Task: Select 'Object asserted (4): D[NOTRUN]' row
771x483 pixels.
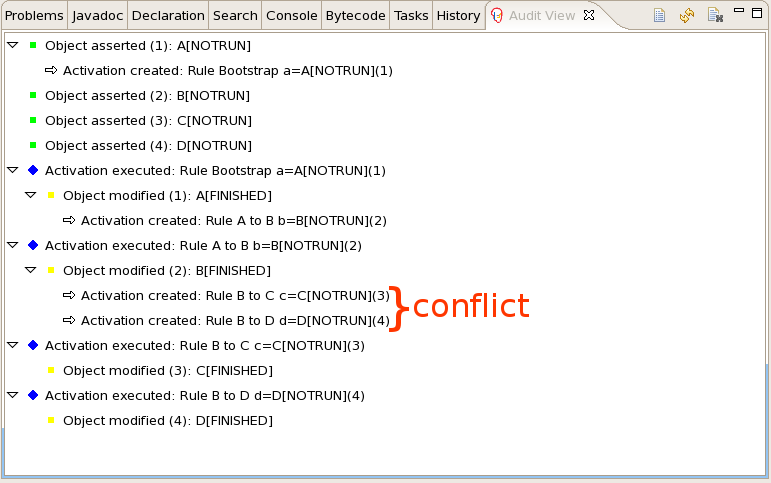Action: [148, 146]
